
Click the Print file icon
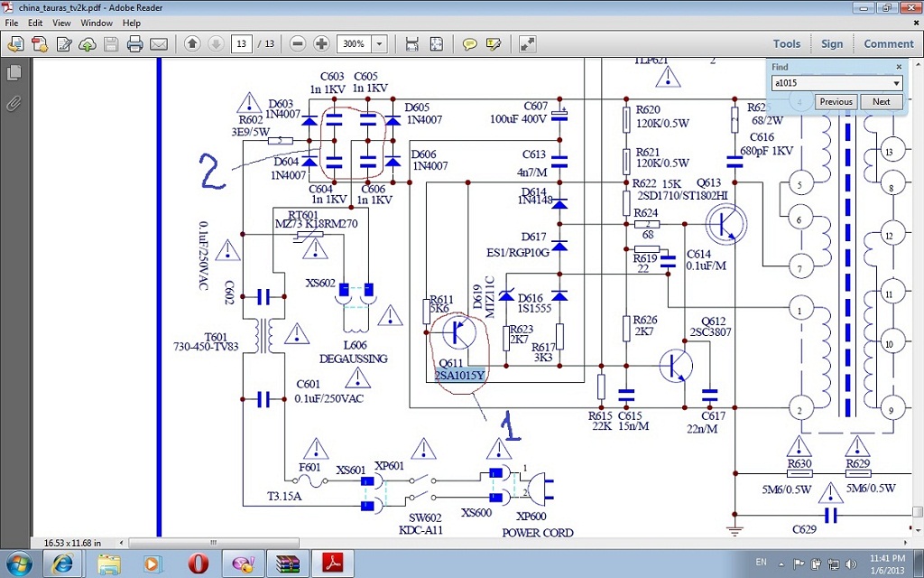coord(134,43)
